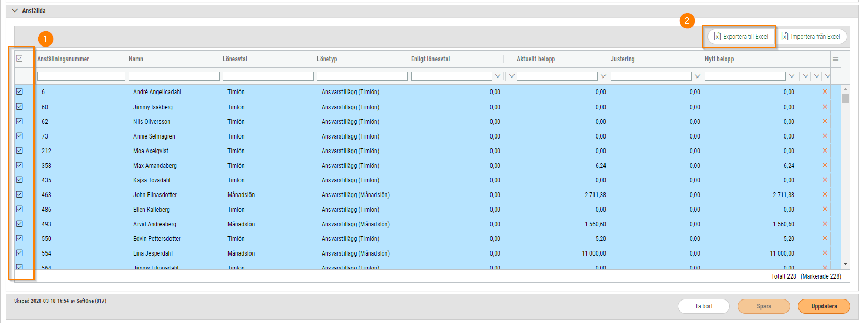Toggle checkbox for John Elinasdotter
The width and height of the screenshot is (868, 323).
(19, 194)
